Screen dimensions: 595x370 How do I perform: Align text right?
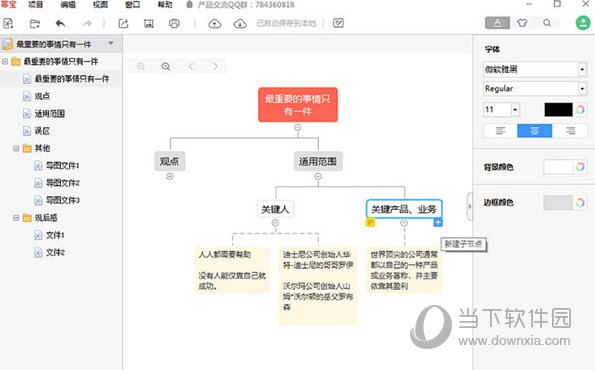coord(570,131)
